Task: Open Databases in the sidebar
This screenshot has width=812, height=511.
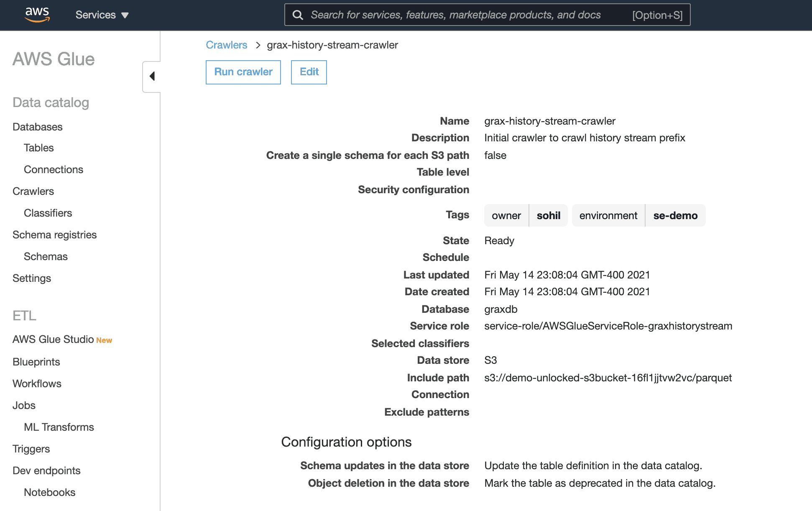Action: tap(38, 127)
